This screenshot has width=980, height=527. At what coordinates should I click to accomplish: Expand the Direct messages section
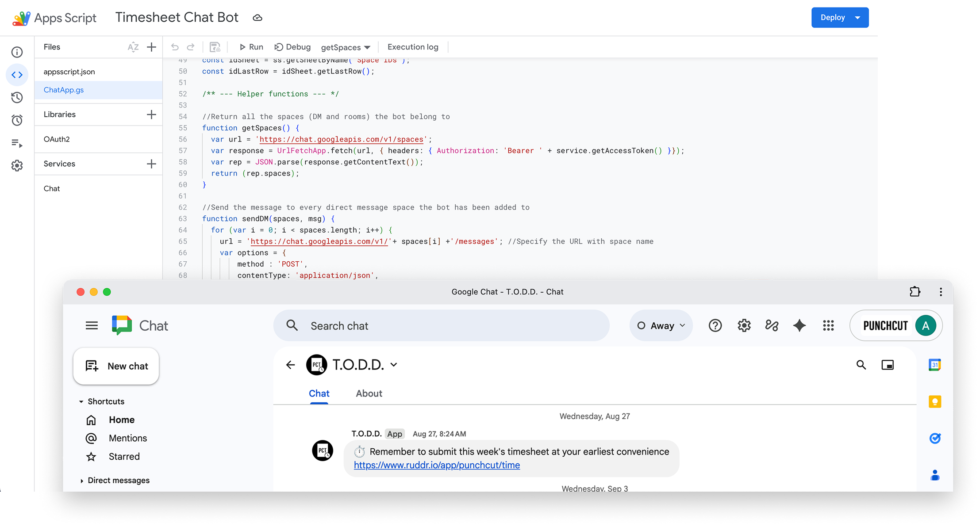tap(81, 481)
